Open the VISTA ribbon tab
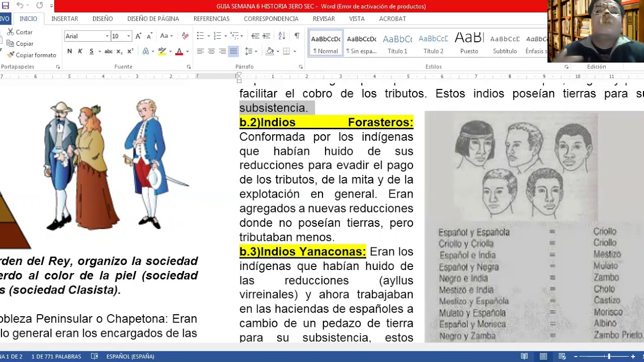Viewport: 644px width, 362px height. tap(357, 19)
